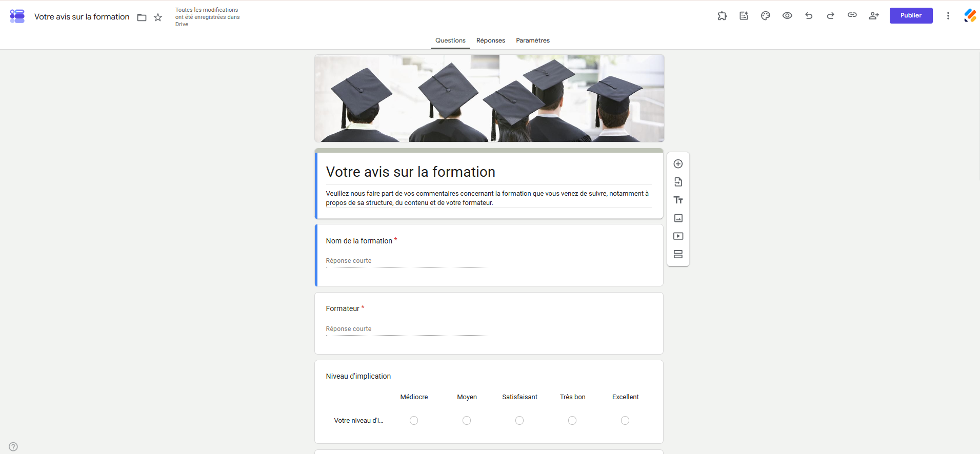Click the Médiocre column label
This screenshot has height=454, width=980.
(414, 397)
